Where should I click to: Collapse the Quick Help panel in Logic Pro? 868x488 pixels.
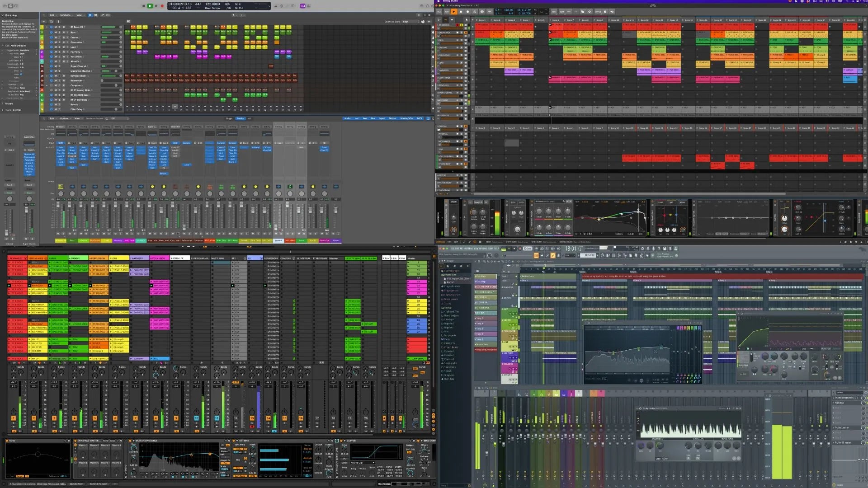point(3,15)
